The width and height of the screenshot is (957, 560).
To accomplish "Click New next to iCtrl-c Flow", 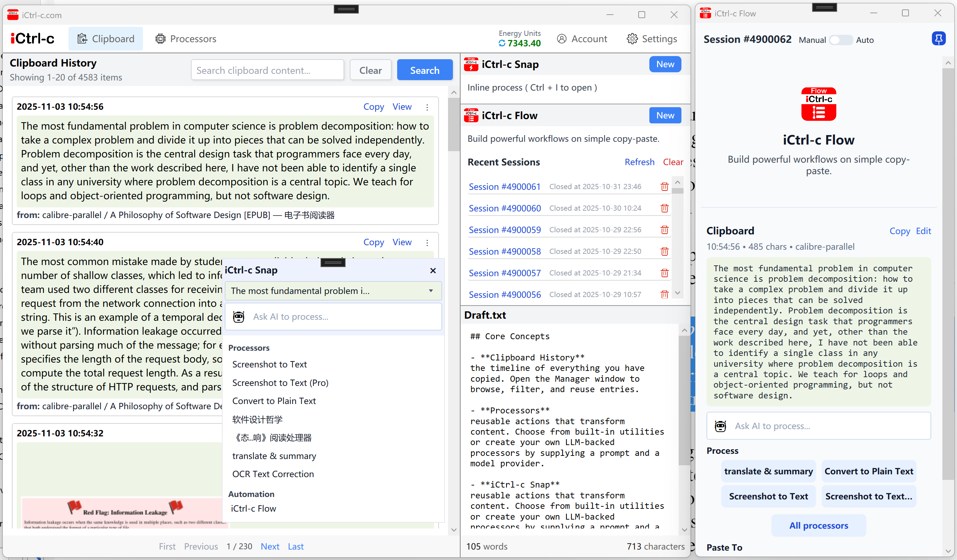I will [x=665, y=115].
